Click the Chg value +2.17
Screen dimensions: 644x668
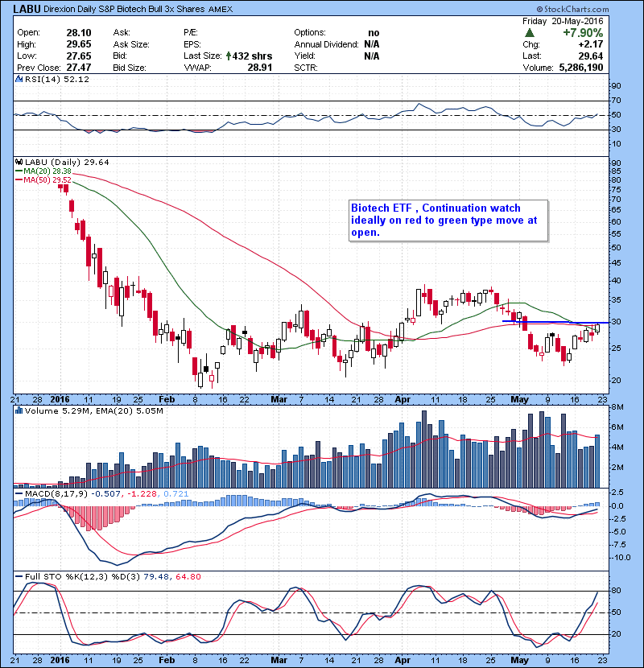point(591,44)
